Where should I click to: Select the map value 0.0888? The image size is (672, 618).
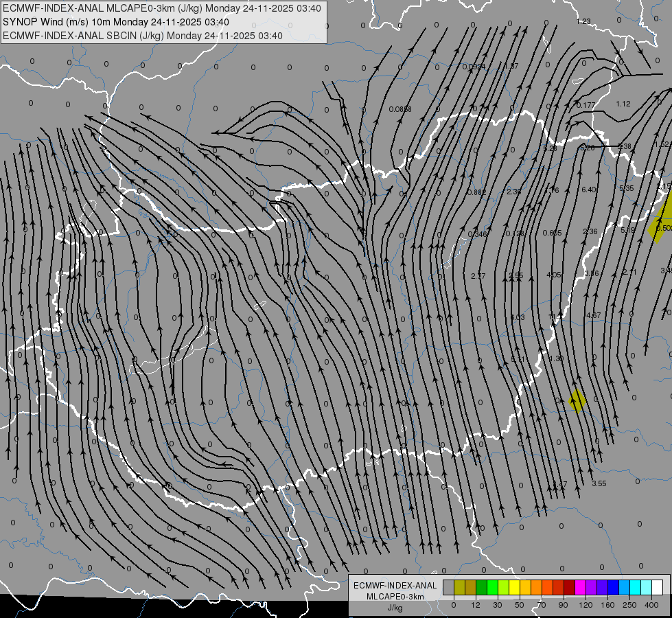pos(400,109)
